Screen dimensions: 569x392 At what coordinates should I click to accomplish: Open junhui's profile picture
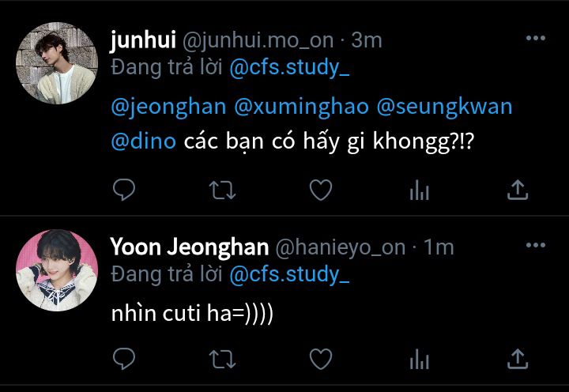57,63
